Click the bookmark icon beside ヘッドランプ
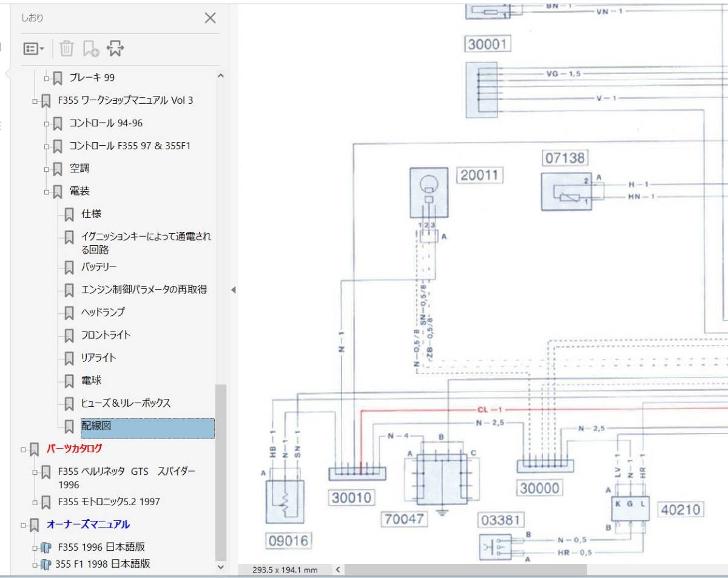 [69, 313]
